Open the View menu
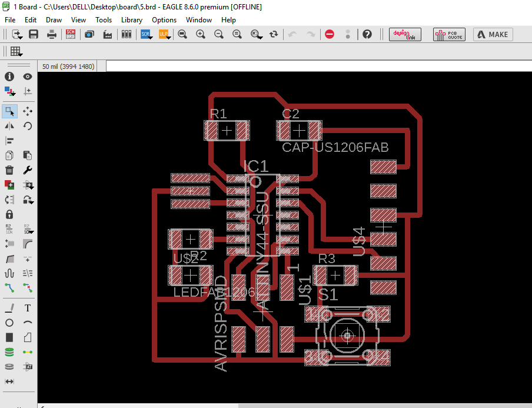 (78, 20)
